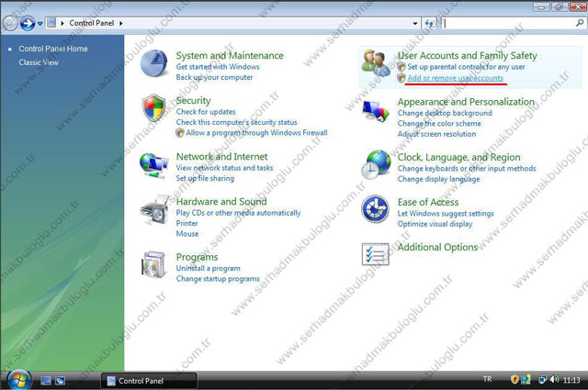Click the Clock, Language, and Region globe icon
This screenshot has height=390, width=588.
coord(376,165)
